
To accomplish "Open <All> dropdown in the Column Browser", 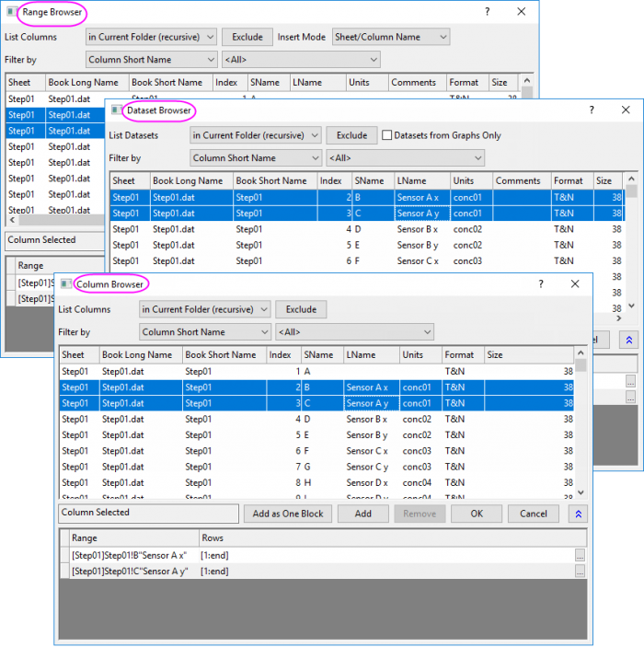I will 354,332.
